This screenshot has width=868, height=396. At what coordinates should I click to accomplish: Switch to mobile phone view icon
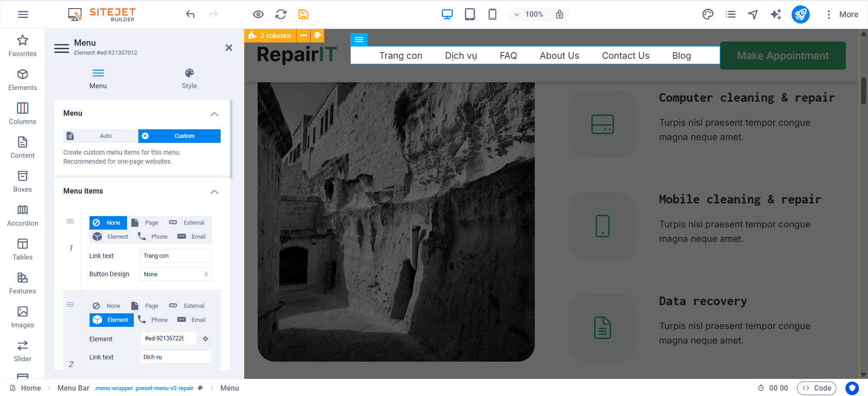pyautogui.click(x=492, y=14)
